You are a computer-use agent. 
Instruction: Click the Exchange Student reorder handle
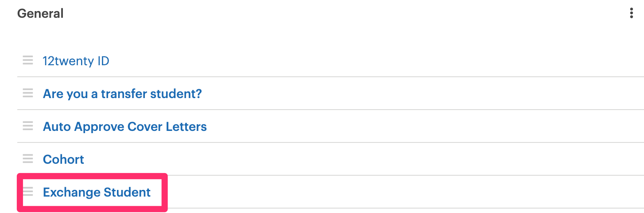28,192
